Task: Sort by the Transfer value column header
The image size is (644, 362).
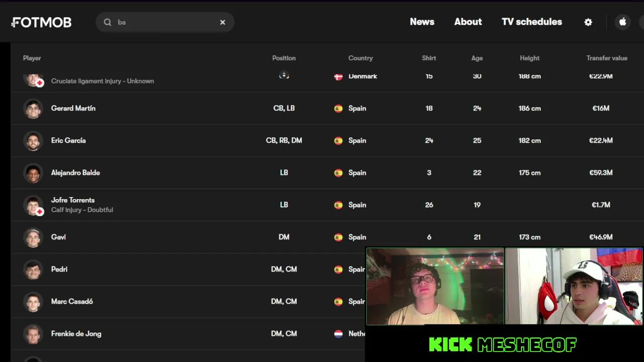Action: [x=607, y=58]
